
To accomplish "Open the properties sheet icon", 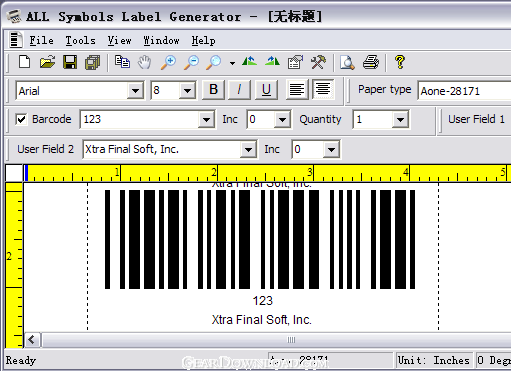I will 295,62.
